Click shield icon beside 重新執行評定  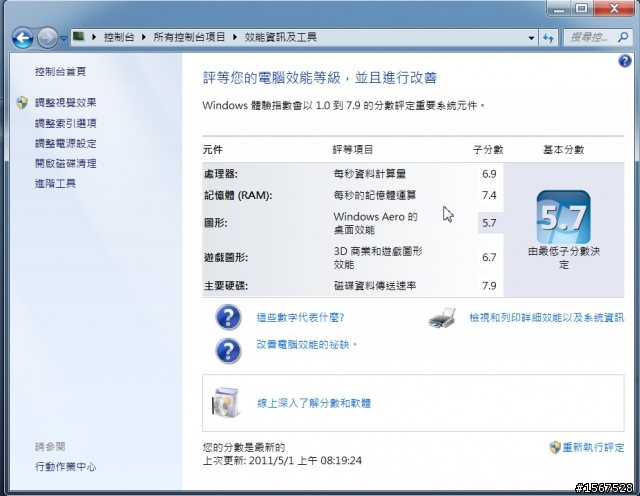pos(555,447)
